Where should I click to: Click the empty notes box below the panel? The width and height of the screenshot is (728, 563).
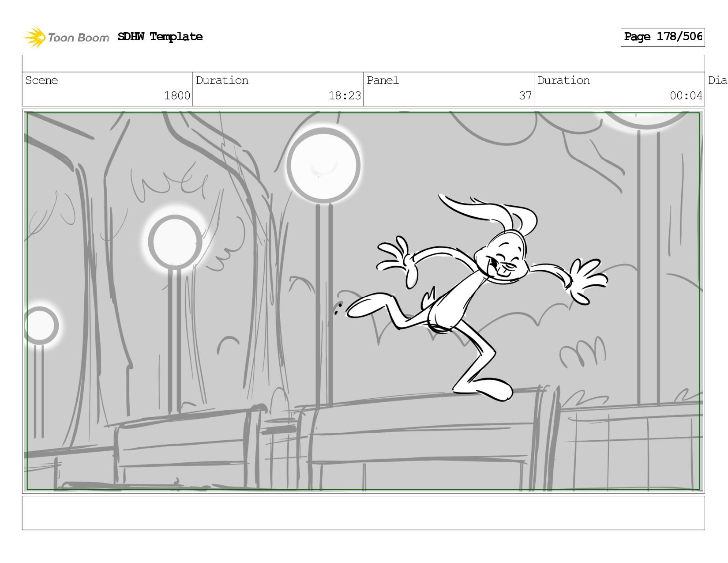coord(364,513)
